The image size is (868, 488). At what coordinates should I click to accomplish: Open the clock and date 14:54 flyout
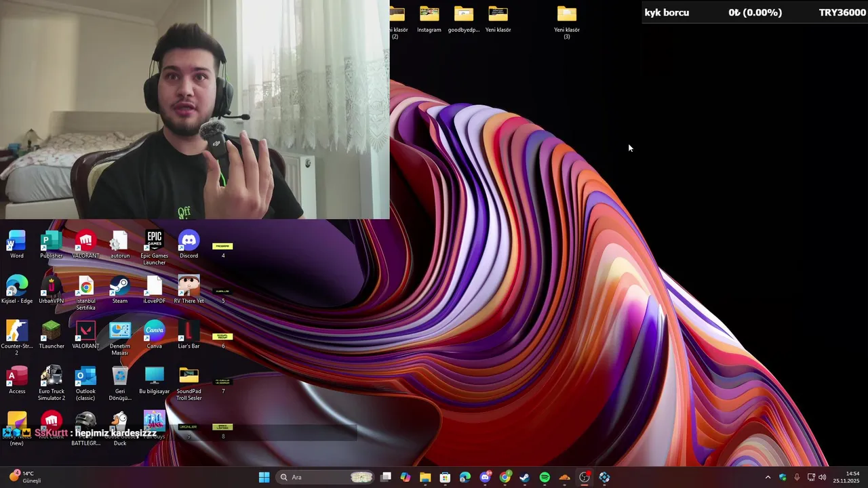[x=846, y=477]
